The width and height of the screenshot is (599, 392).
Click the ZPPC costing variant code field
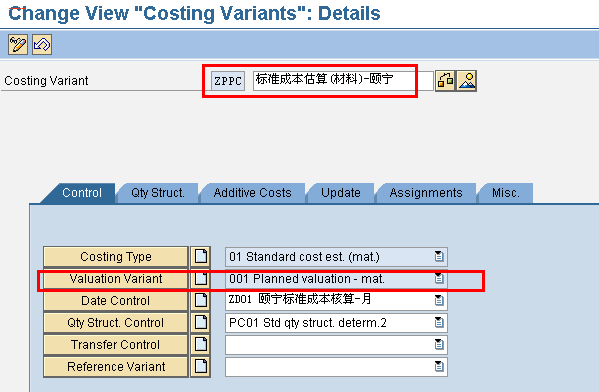point(228,81)
